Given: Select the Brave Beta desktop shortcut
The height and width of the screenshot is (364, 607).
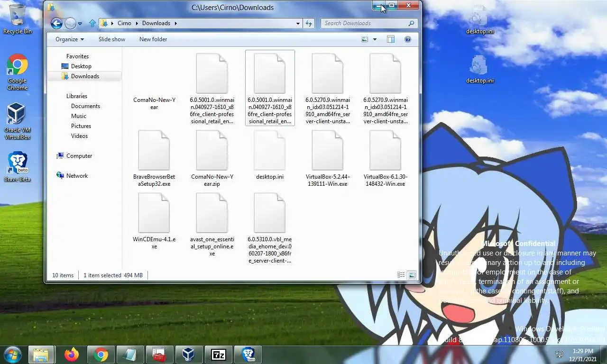Looking at the screenshot, I should 18,167.
